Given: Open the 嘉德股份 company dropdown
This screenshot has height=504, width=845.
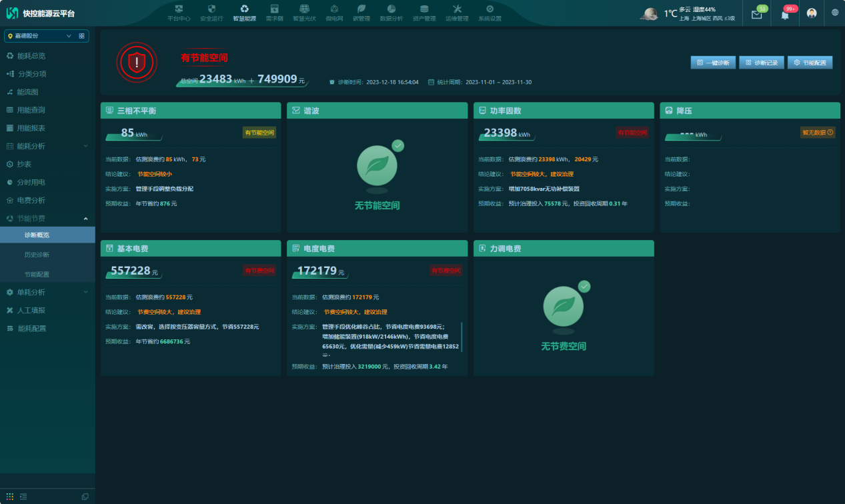Looking at the screenshot, I should 40,36.
